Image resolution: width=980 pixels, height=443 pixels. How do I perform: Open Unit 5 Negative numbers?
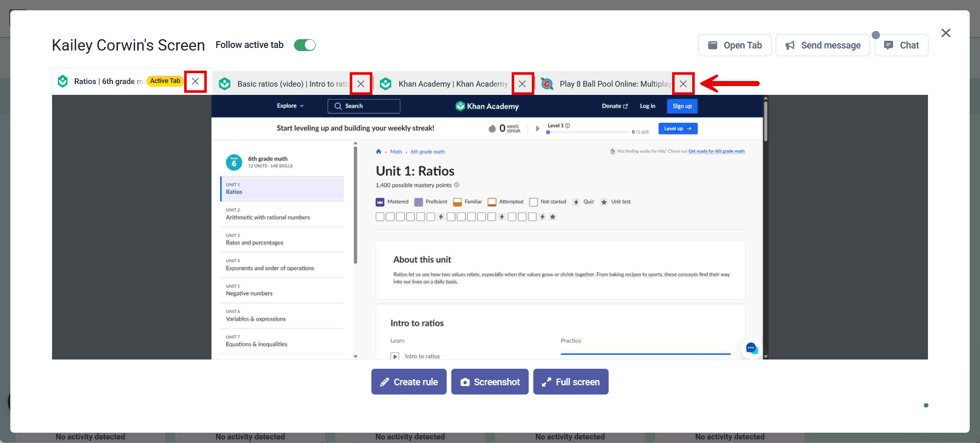282,290
